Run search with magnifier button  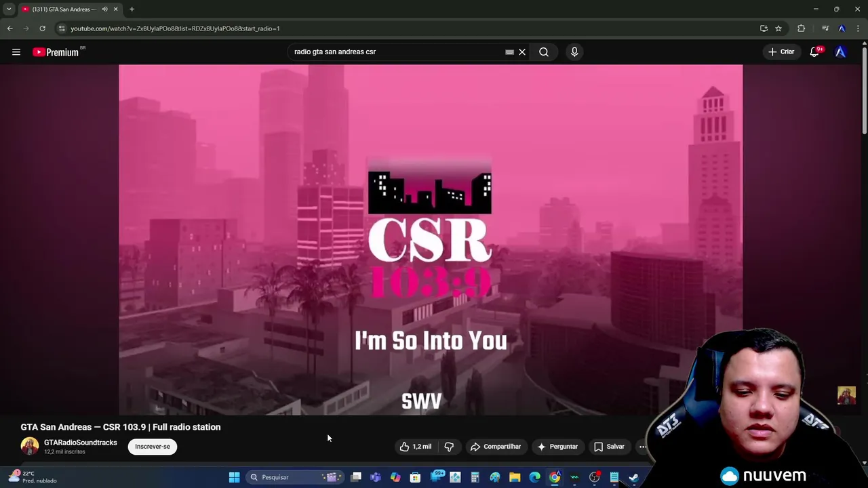click(544, 52)
